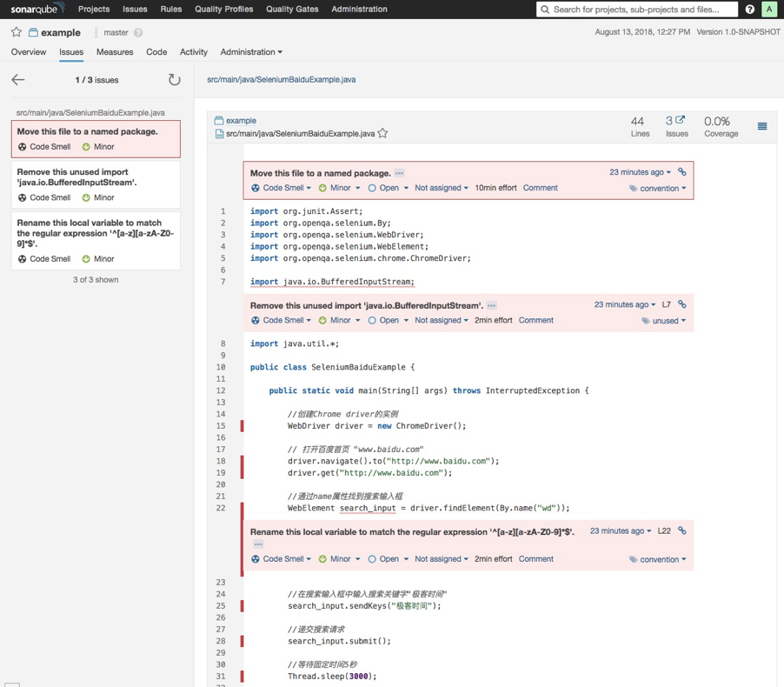The height and width of the screenshot is (687, 784).
Task: Switch to the Measures tab
Action: [x=115, y=52]
